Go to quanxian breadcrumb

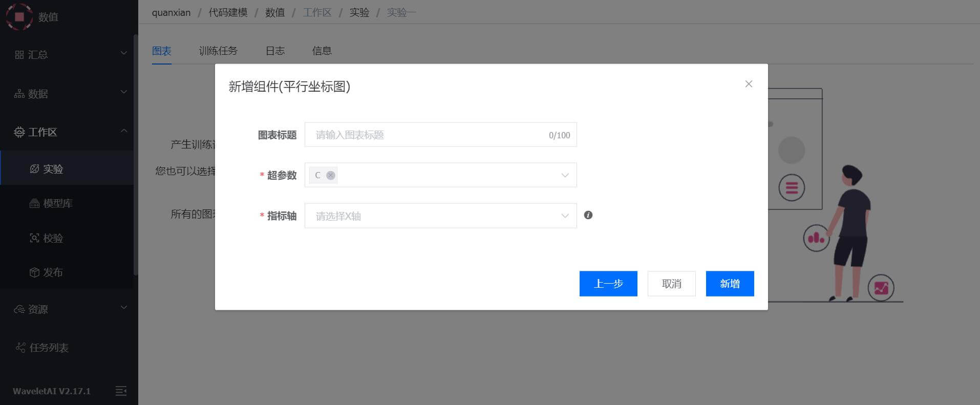[171, 12]
